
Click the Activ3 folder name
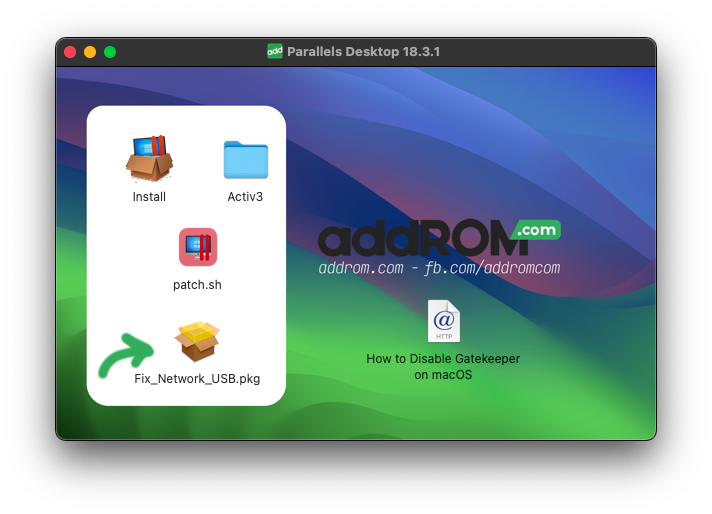tap(245, 197)
